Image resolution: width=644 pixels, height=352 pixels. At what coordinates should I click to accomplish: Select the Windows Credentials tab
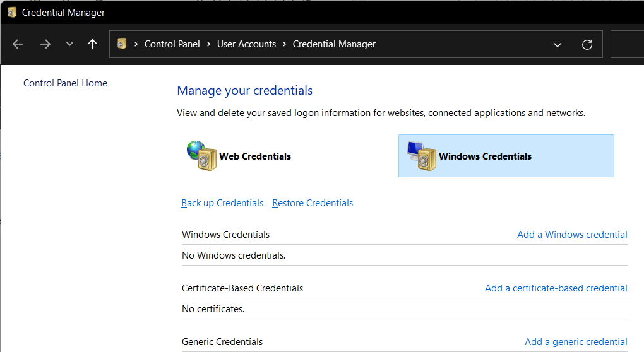506,156
